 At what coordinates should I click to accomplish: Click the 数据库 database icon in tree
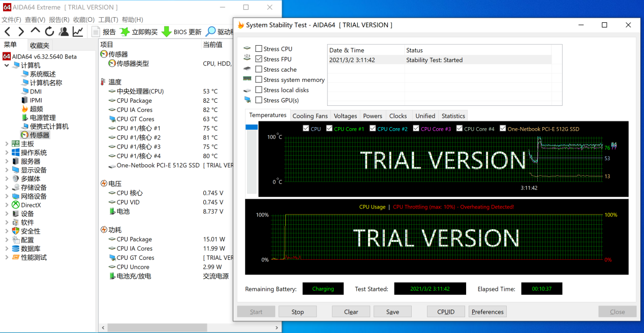[x=16, y=249]
